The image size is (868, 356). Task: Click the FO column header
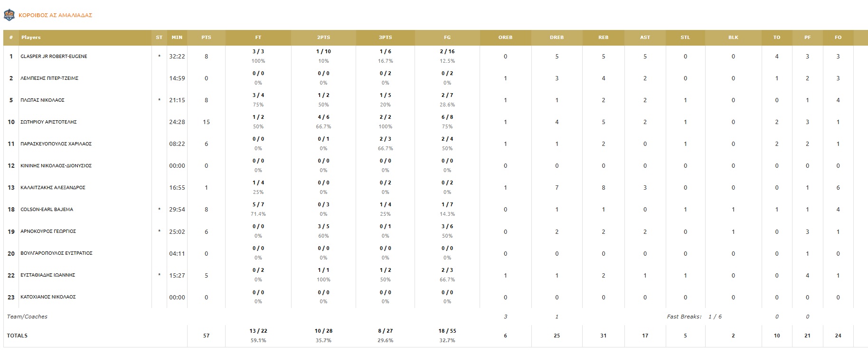tap(838, 38)
